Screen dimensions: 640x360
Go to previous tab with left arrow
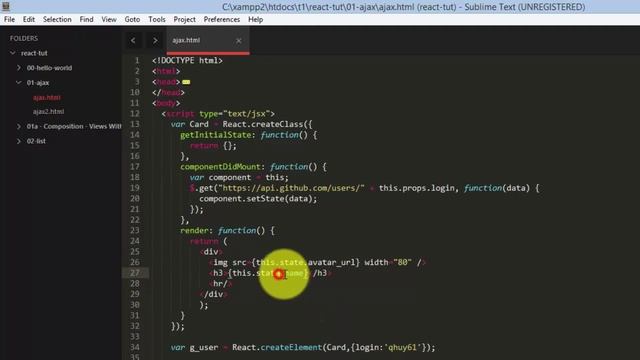pyautogui.click(x=133, y=40)
